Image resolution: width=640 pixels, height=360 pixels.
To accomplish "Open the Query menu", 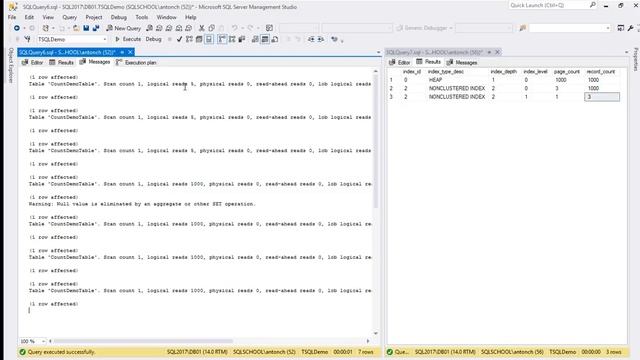I will click(x=69, y=17).
